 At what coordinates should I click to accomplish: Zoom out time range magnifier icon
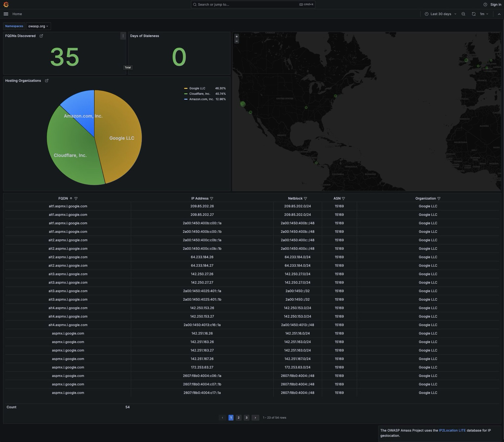(463, 14)
